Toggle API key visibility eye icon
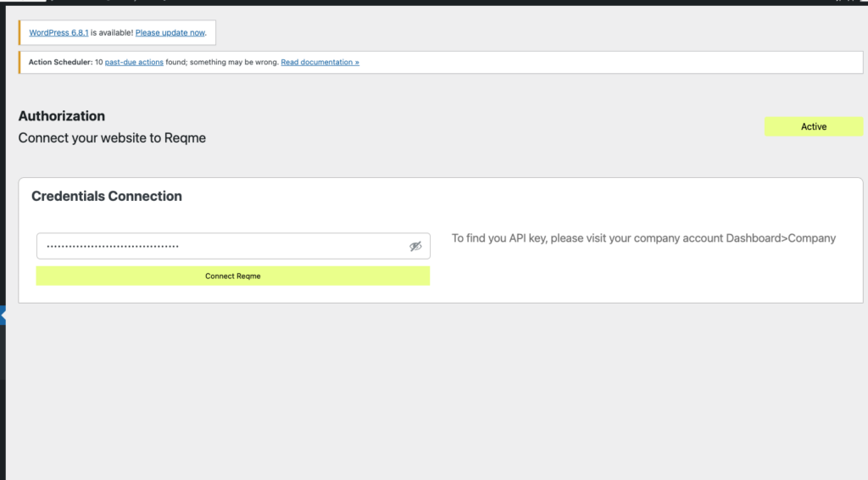868x480 pixels. click(415, 247)
